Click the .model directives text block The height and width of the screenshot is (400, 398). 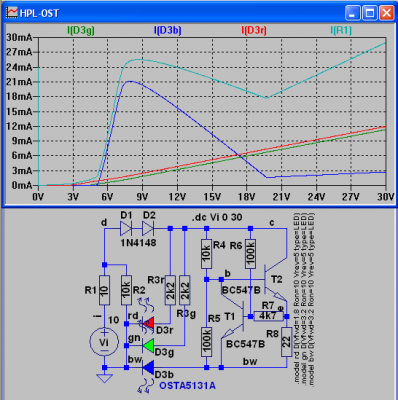pyautogui.click(x=304, y=299)
